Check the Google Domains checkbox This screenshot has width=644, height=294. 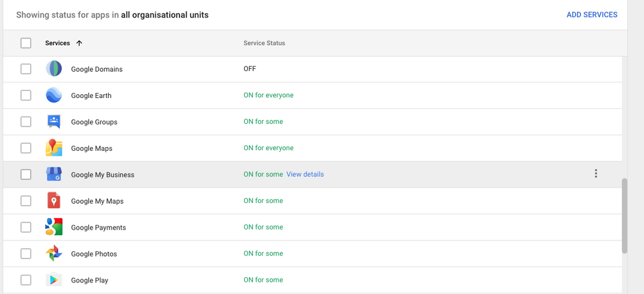pos(26,69)
